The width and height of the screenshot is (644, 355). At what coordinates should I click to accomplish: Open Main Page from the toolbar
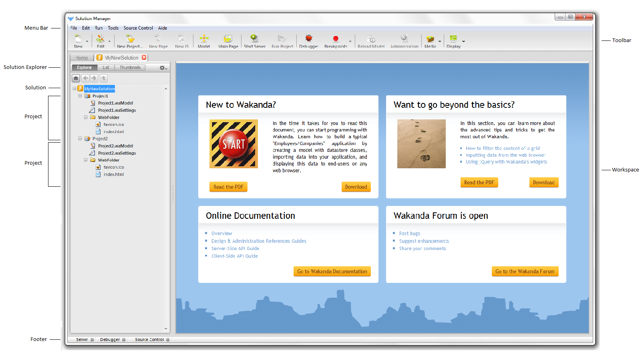point(228,38)
